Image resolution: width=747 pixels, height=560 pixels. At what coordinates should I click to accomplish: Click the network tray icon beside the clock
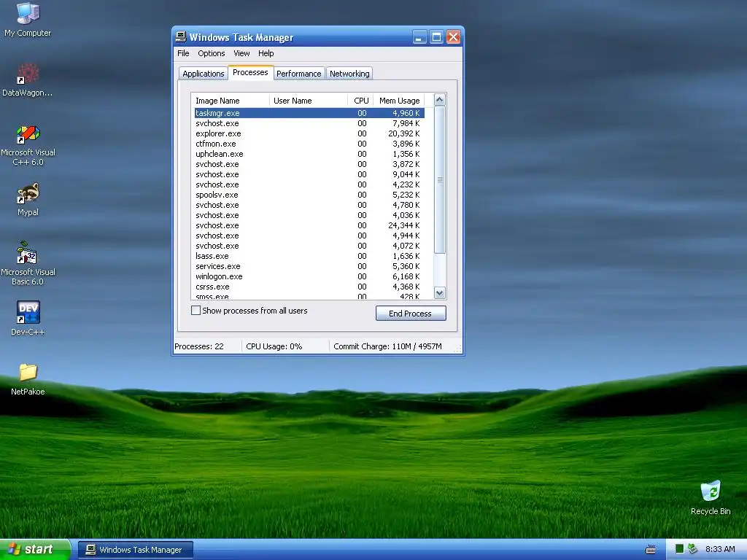point(693,549)
